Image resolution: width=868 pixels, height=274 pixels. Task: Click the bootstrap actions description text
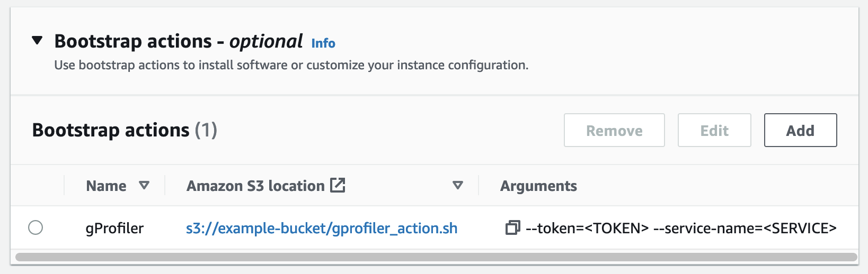tap(291, 65)
